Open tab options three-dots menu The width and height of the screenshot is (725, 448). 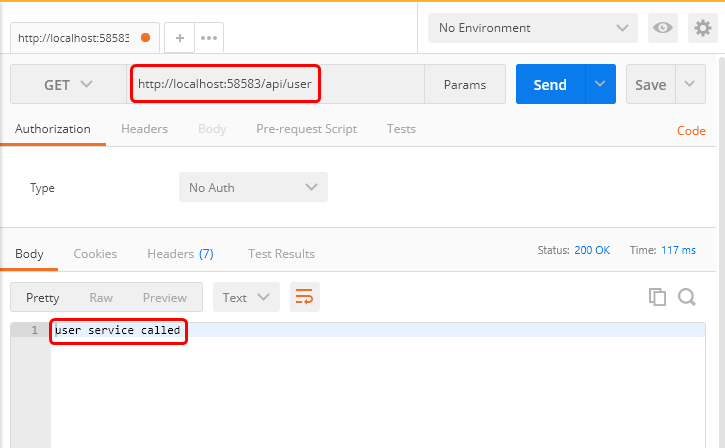point(208,38)
